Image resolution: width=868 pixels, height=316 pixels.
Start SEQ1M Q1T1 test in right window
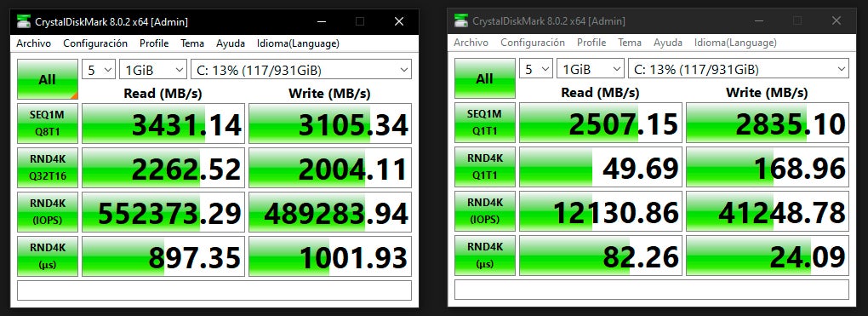[x=485, y=123]
